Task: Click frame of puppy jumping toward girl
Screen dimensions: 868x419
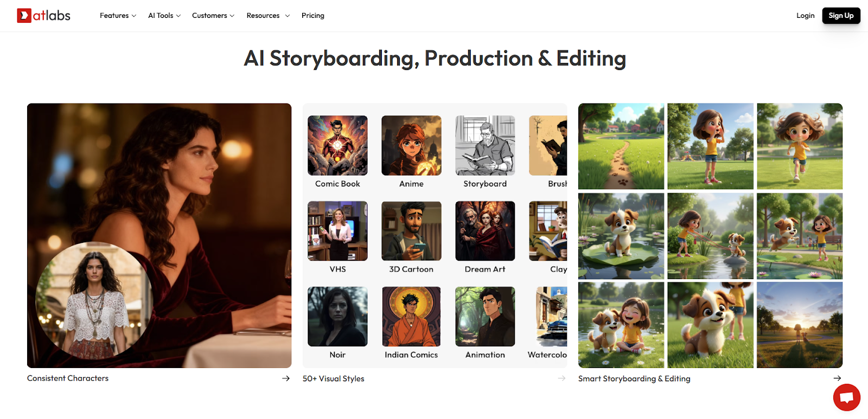Action: coord(800,236)
